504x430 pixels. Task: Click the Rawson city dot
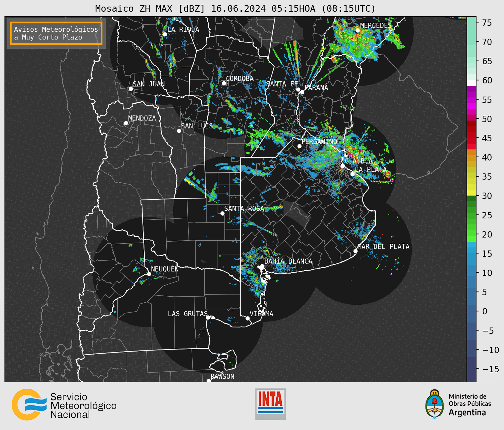pos(209,381)
